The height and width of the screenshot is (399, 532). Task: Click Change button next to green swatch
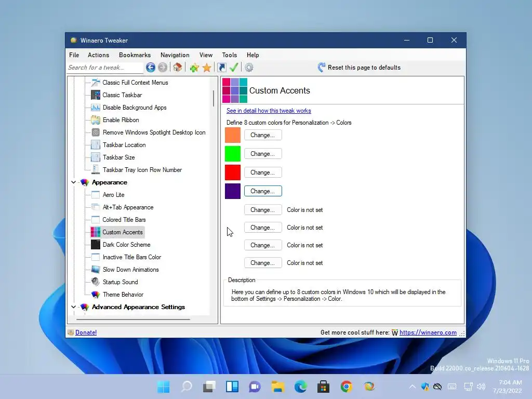click(263, 154)
